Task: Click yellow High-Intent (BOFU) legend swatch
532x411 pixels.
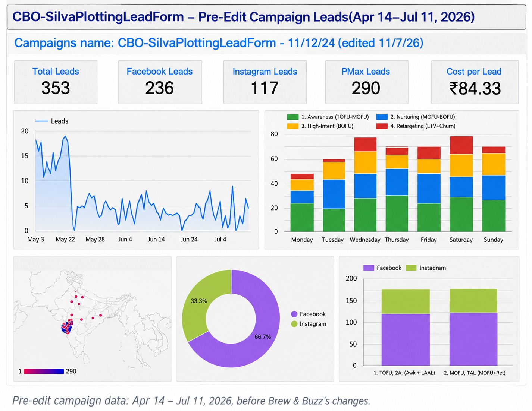Action: point(293,126)
